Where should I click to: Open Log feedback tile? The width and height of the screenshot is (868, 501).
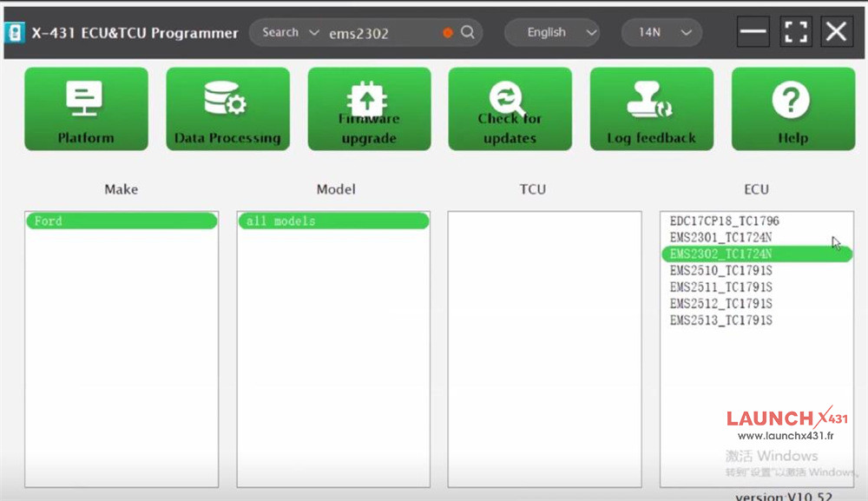[x=651, y=109]
